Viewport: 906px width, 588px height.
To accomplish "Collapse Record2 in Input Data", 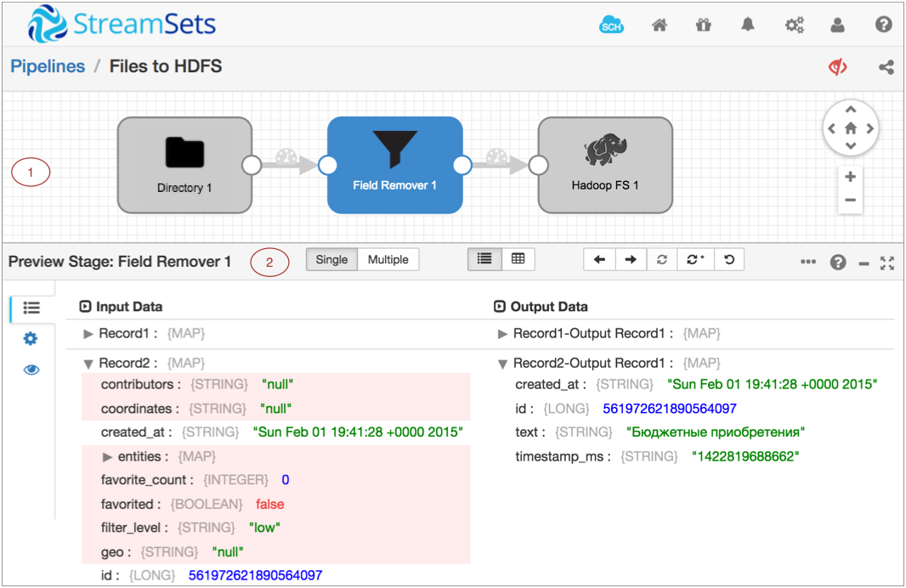I will pyautogui.click(x=88, y=364).
